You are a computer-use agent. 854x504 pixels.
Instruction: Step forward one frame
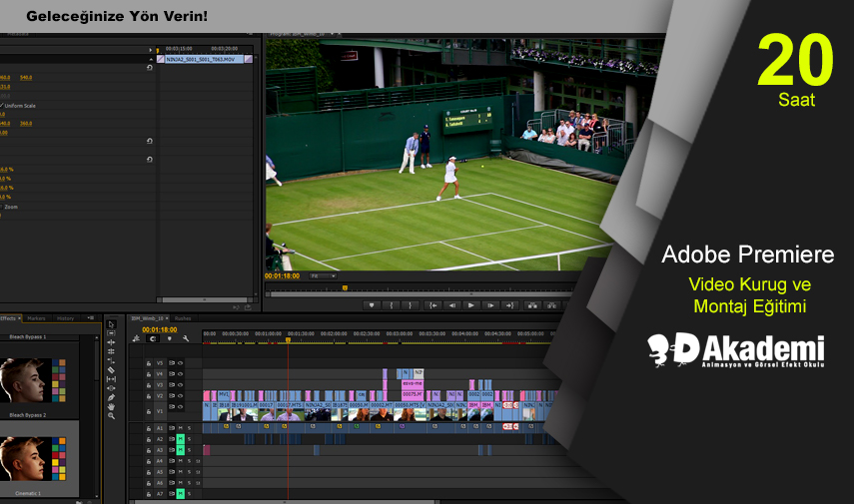490,305
